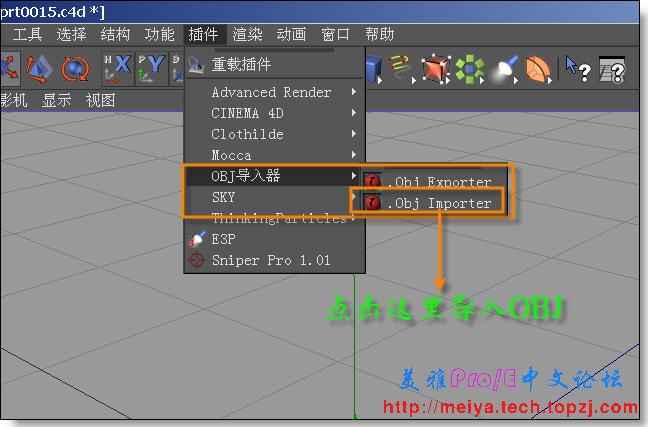Screen dimensions: 648x427
Task: Toggle the Y axis lock
Action: pos(151,68)
